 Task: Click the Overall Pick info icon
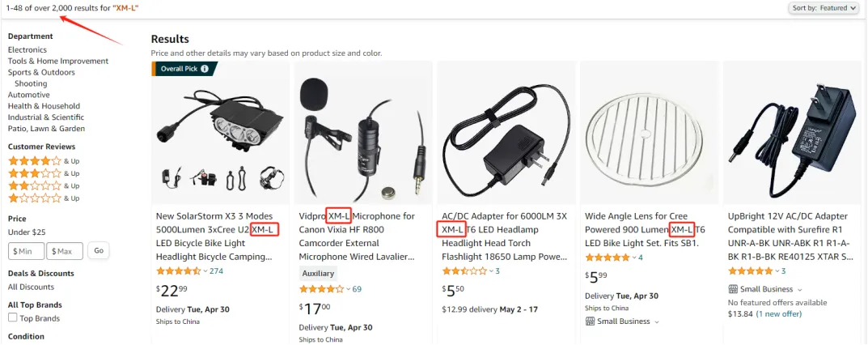pyautogui.click(x=205, y=69)
